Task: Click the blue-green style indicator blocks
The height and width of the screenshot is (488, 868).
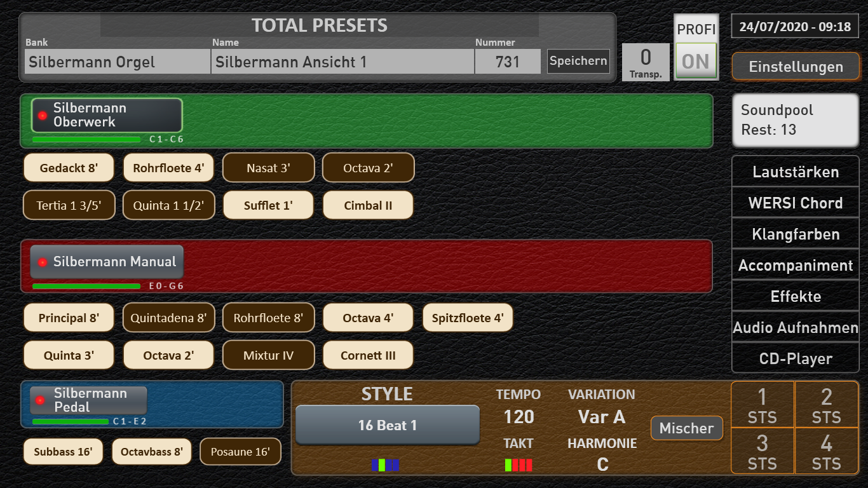Action: point(385,465)
